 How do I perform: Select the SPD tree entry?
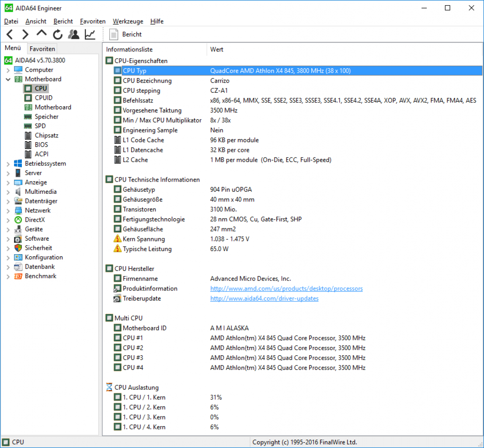pos(40,126)
